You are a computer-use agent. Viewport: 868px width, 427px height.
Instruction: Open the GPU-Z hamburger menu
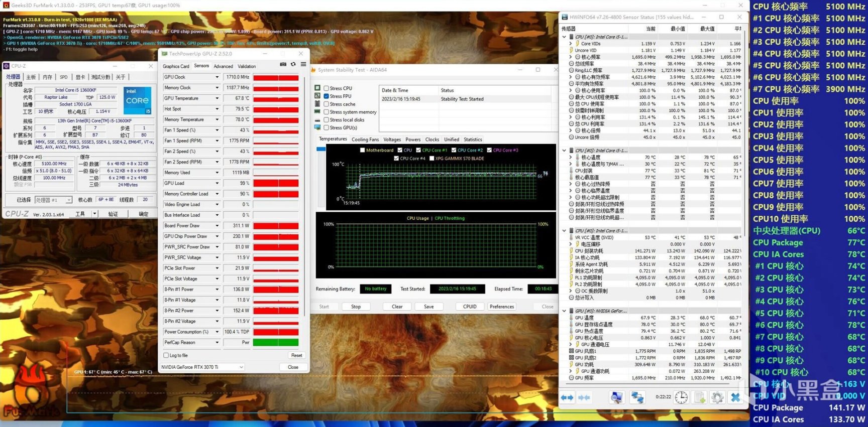[303, 65]
